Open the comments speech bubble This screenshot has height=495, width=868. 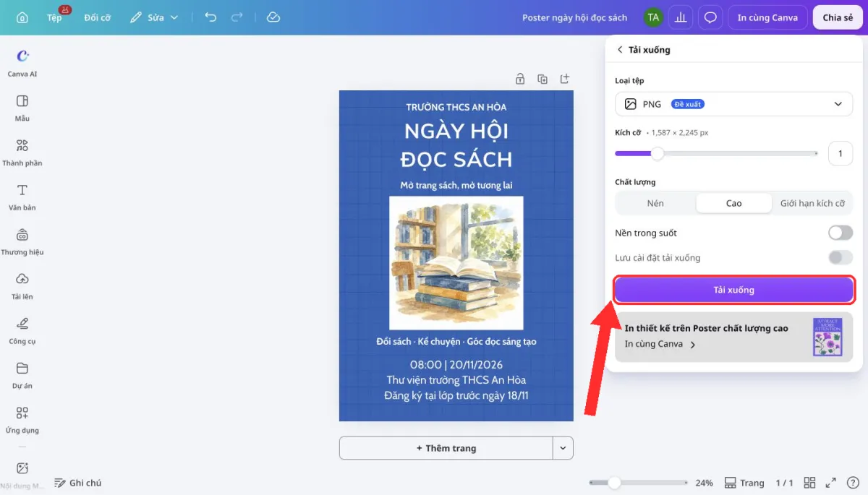pos(710,17)
